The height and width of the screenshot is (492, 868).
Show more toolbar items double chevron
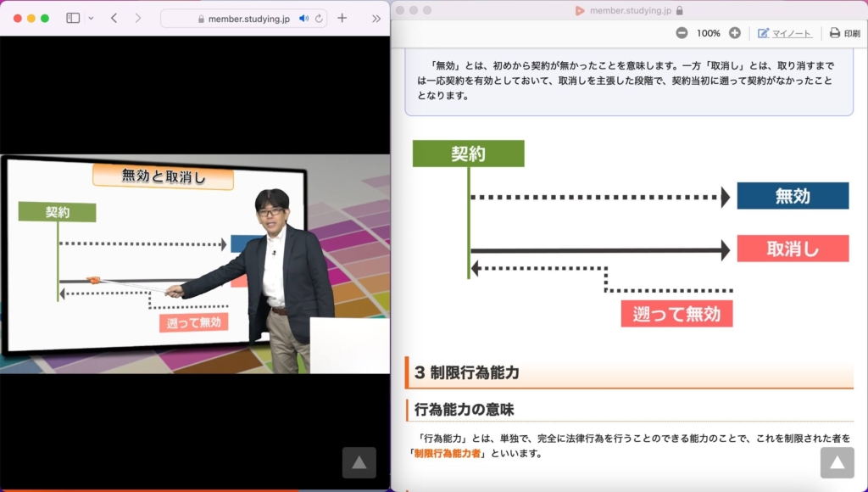point(376,19)
